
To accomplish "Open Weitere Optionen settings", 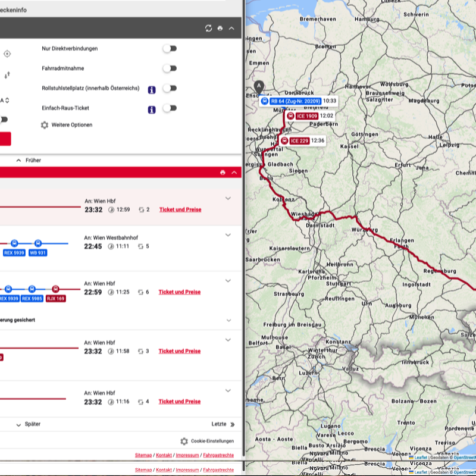I will tap(67, 125).
